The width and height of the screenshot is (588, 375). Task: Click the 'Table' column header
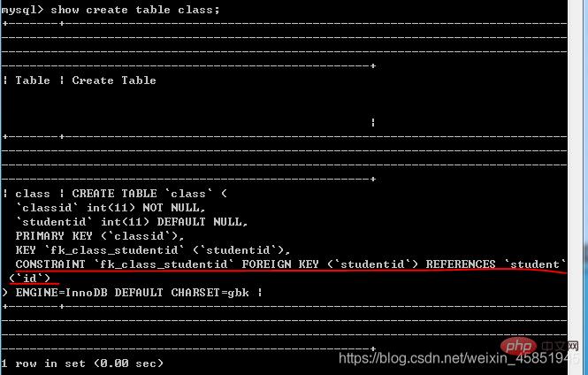pyautogui.click(x=33, y=80)
